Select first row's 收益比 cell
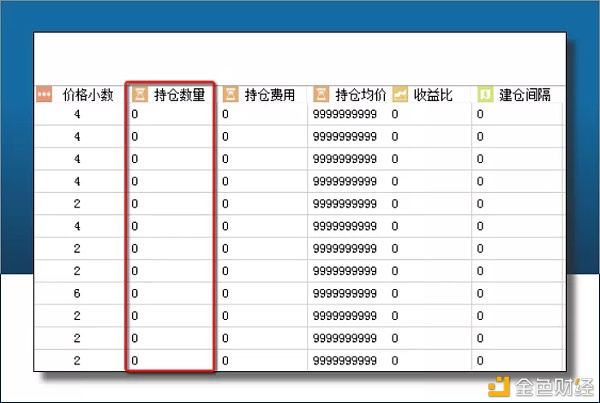Screen dimensions: 600x403 428,115
